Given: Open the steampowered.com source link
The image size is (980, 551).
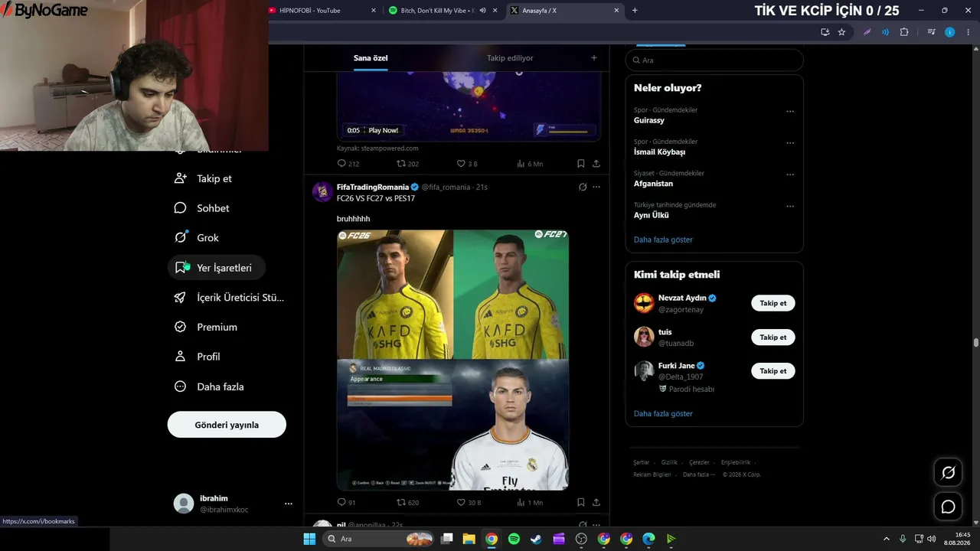Looking at the screenshot, I should (x=377, y=148).
